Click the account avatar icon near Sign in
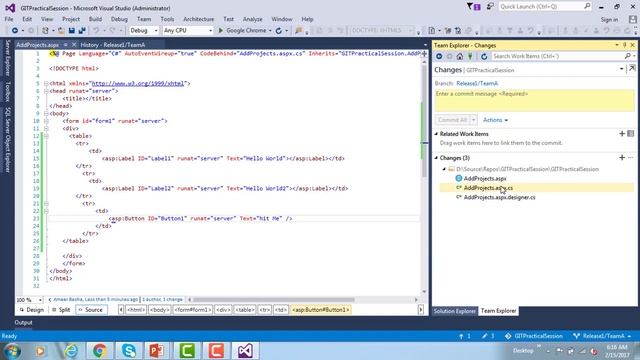Viewport: 640px width, 360px height. [632, 19]
